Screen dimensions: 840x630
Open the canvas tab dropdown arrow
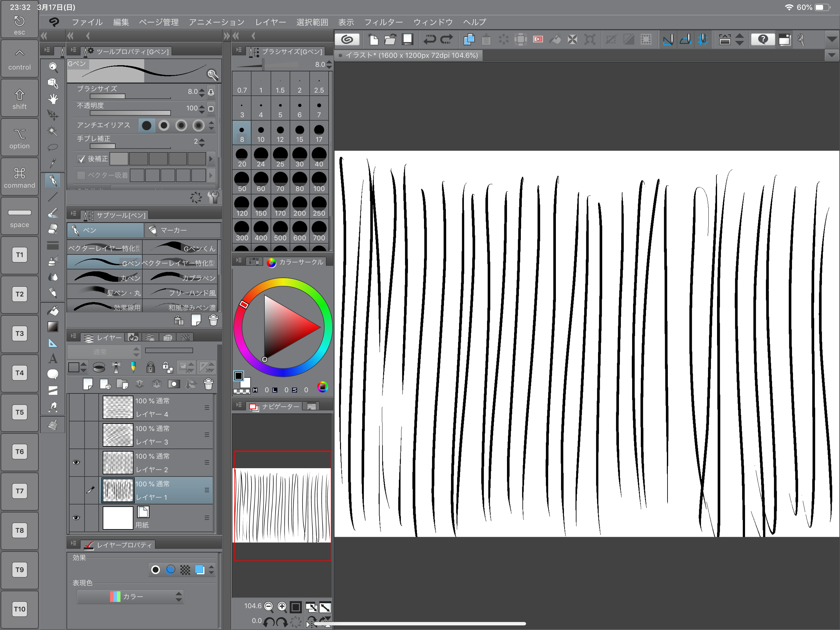pyautogui.click(x=832, y=55)
